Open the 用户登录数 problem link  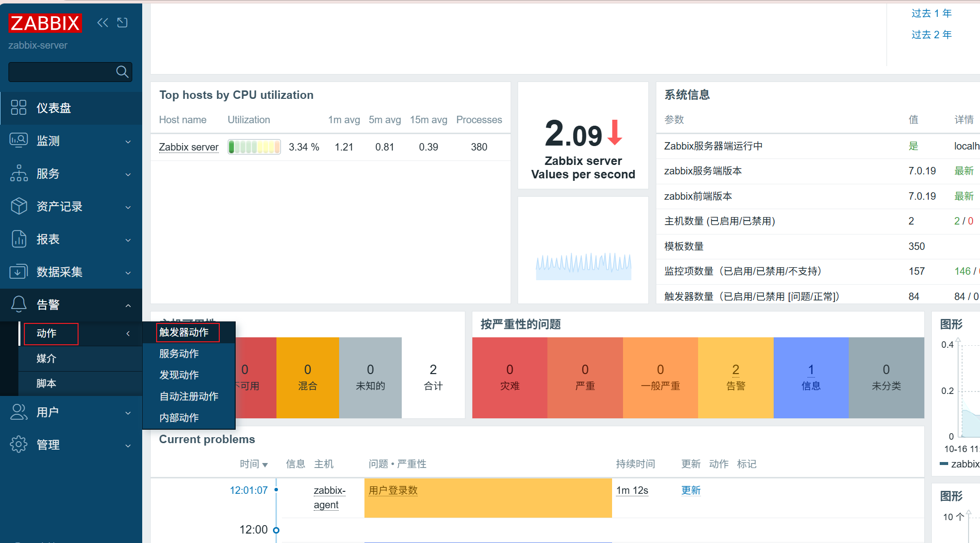click(x=393, y=490)
